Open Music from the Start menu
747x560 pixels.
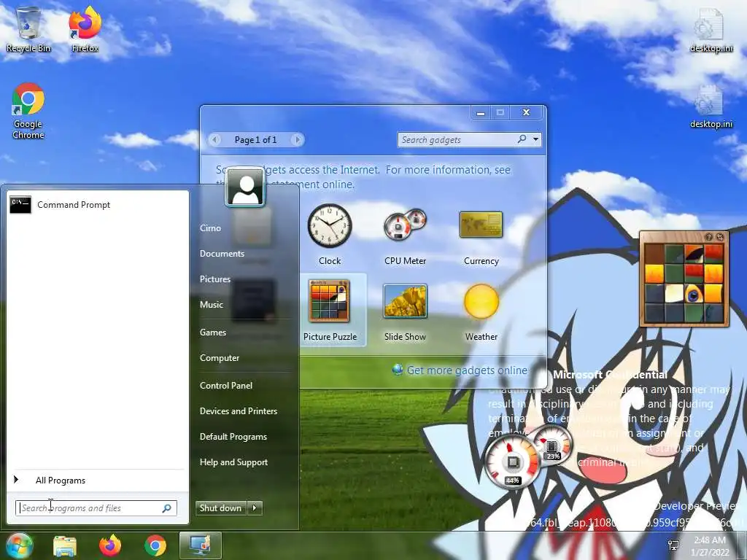tap(212, 305)
